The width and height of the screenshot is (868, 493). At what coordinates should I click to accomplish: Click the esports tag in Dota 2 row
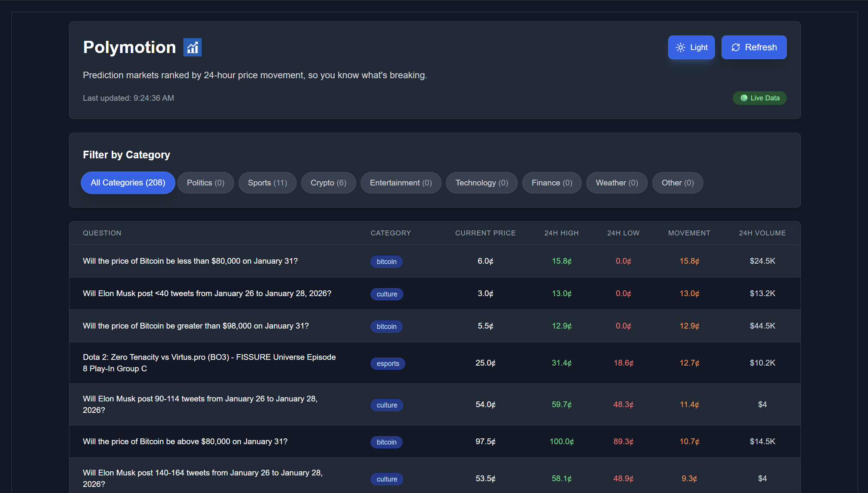[388, 364]
